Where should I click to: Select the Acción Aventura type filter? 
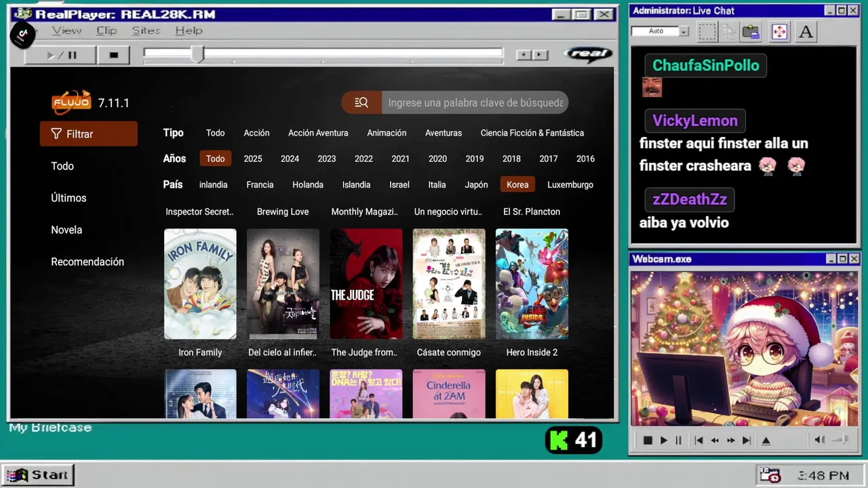[x=318, y=133]
